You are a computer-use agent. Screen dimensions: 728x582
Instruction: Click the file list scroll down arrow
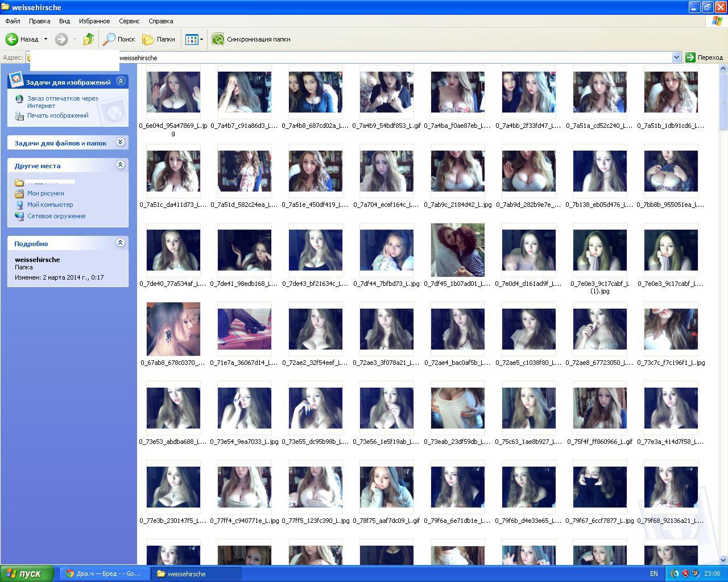723,560
